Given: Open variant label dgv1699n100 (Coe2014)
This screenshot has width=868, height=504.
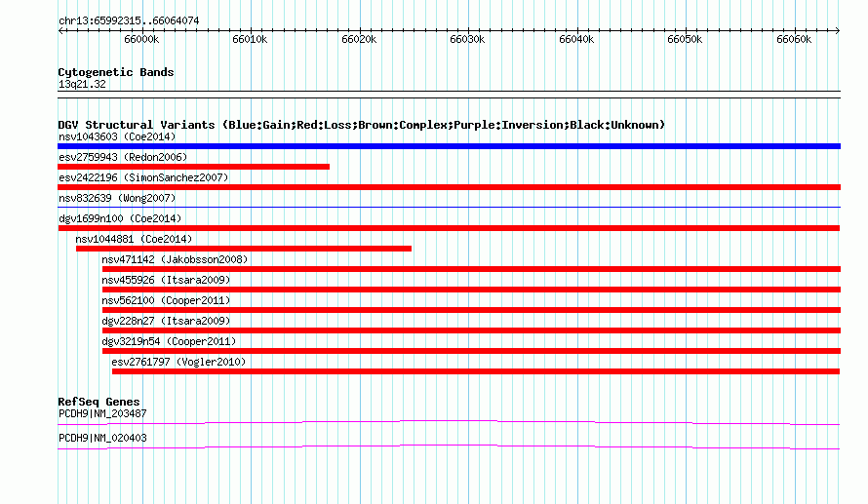Looking at the screenshot, I should (120, 218).
